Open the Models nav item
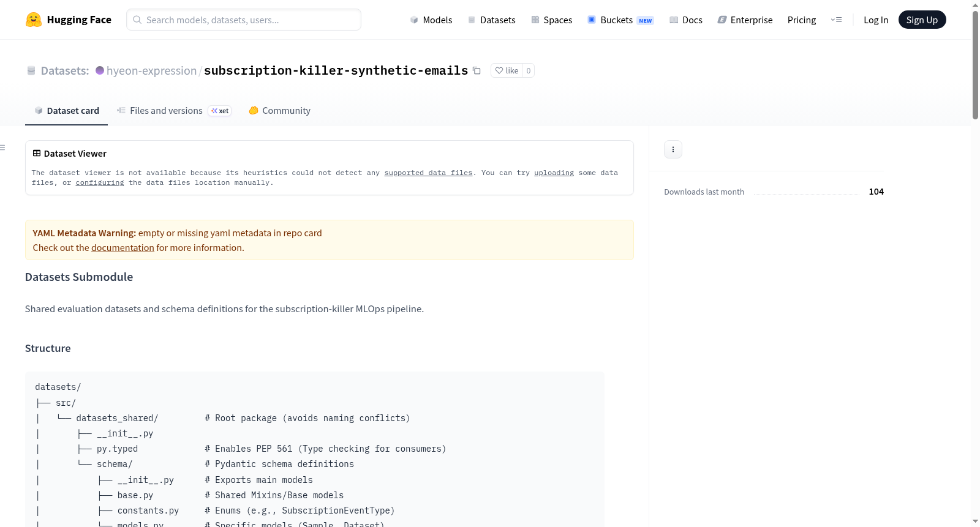 point(431,20)
